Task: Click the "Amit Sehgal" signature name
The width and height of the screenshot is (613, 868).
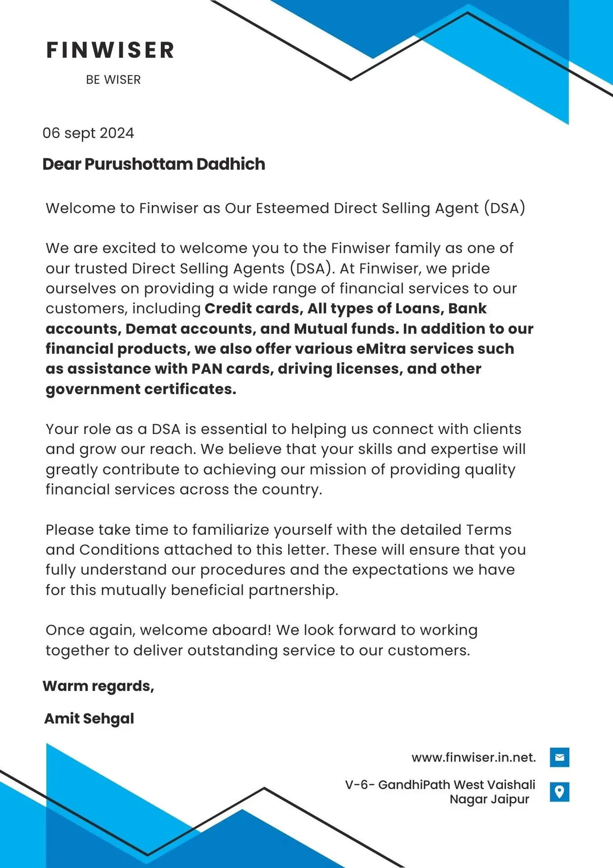Action: (89, 718)
